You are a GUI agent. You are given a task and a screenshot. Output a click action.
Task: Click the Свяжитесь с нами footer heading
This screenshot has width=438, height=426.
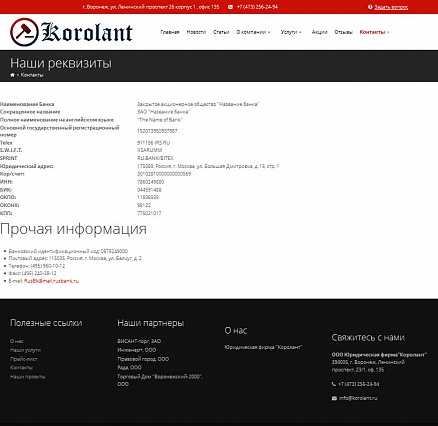pos(368,338)
